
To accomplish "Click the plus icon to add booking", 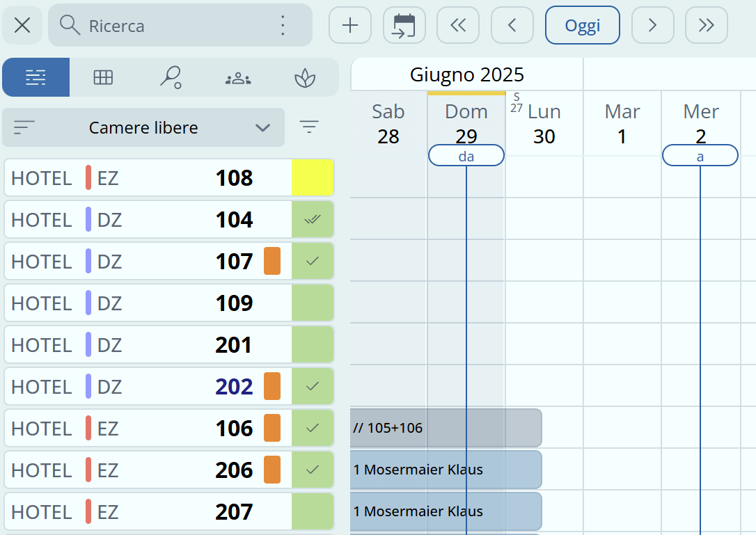I will pos(350,26).
